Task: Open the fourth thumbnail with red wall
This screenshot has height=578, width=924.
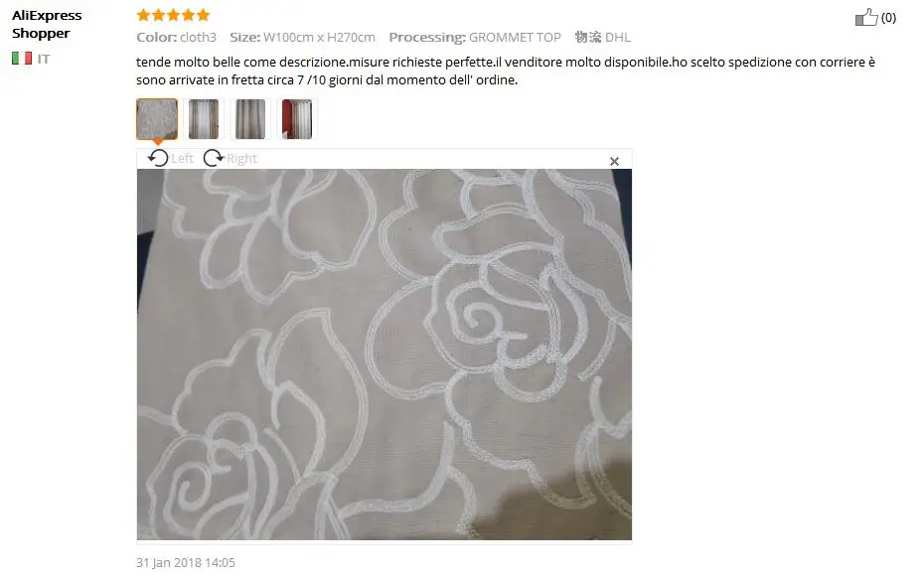Action: (x=297, y=119)
